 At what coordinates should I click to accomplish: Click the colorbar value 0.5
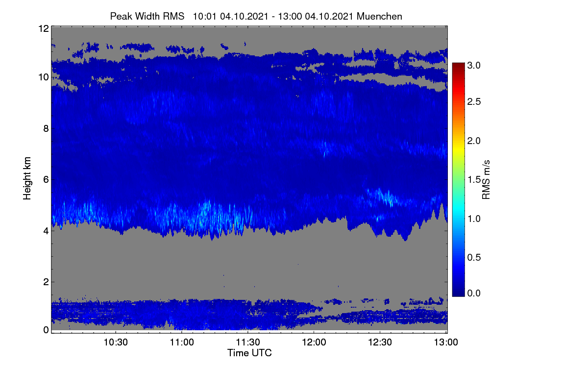[473, 257]
